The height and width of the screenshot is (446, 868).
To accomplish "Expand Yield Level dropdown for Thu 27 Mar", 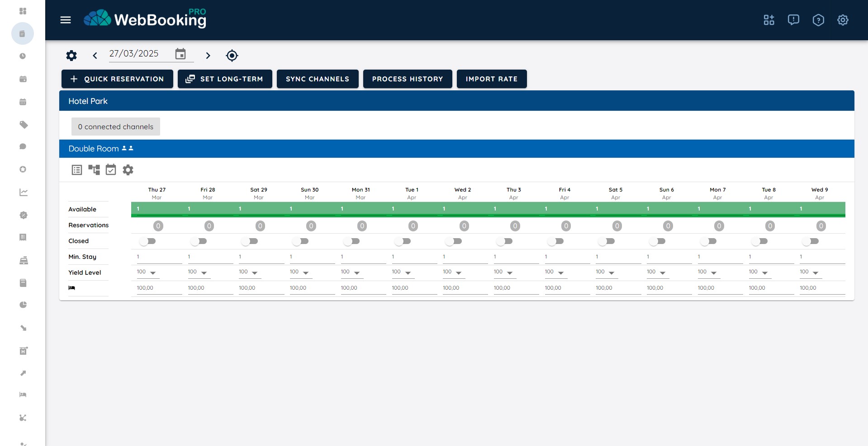I will [153, 273].
